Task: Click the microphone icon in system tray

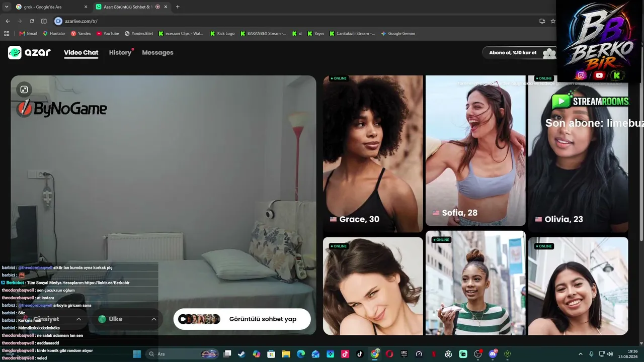Action: coord(591,354)
